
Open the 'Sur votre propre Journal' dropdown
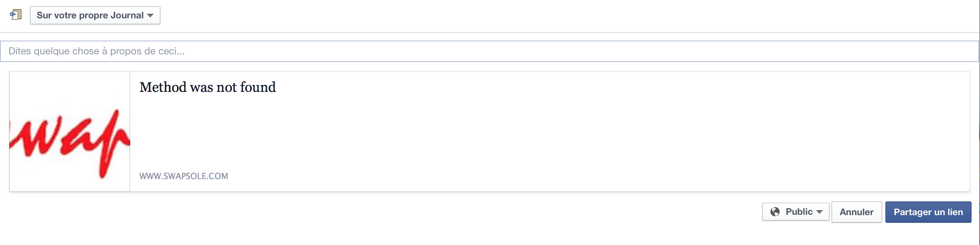pyautogui.click(x=95, y=15)
